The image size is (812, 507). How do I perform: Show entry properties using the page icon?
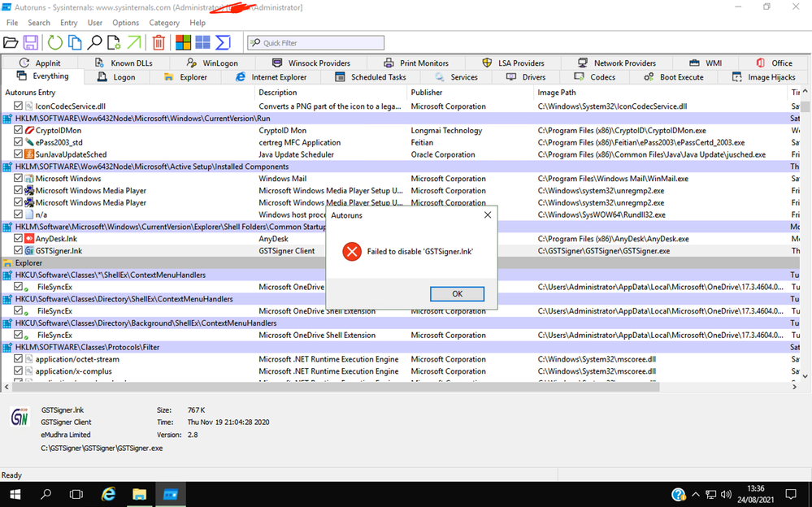click(114, 42)
